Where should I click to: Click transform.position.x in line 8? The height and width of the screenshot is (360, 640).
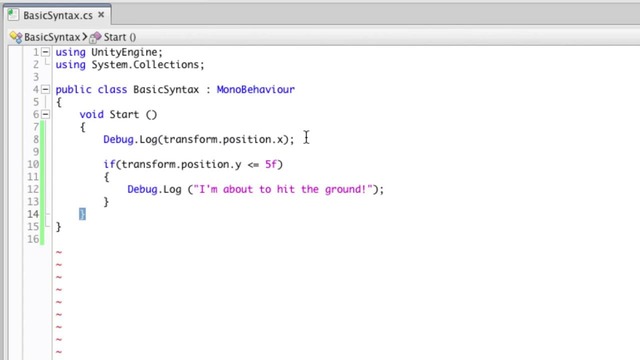click(x=223, y=140)
